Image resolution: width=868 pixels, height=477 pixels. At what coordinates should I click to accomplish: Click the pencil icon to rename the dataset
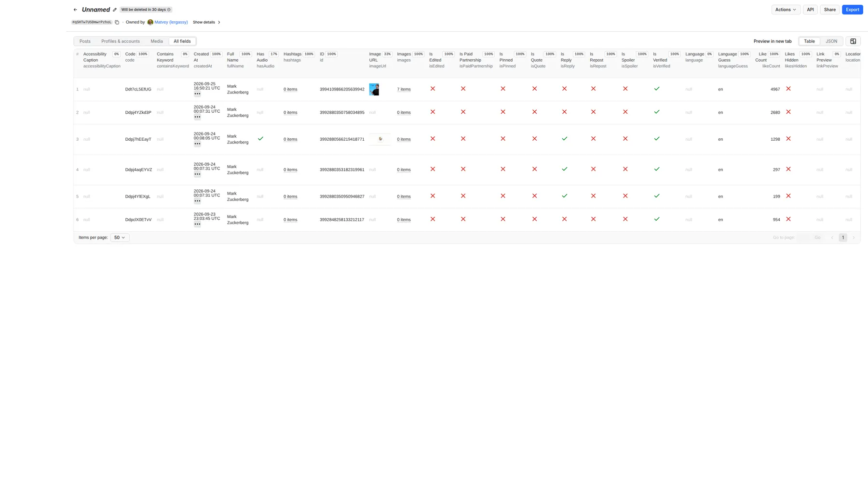point(115,10)
